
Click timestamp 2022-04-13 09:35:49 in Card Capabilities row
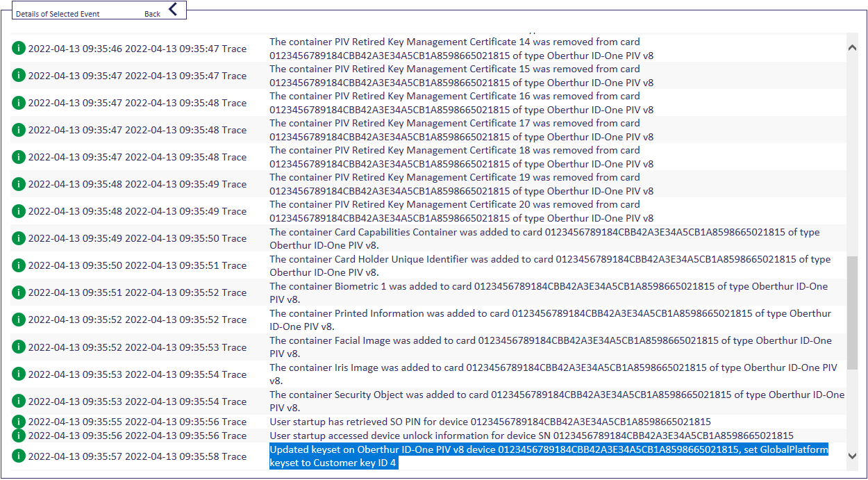click(75, 238)
